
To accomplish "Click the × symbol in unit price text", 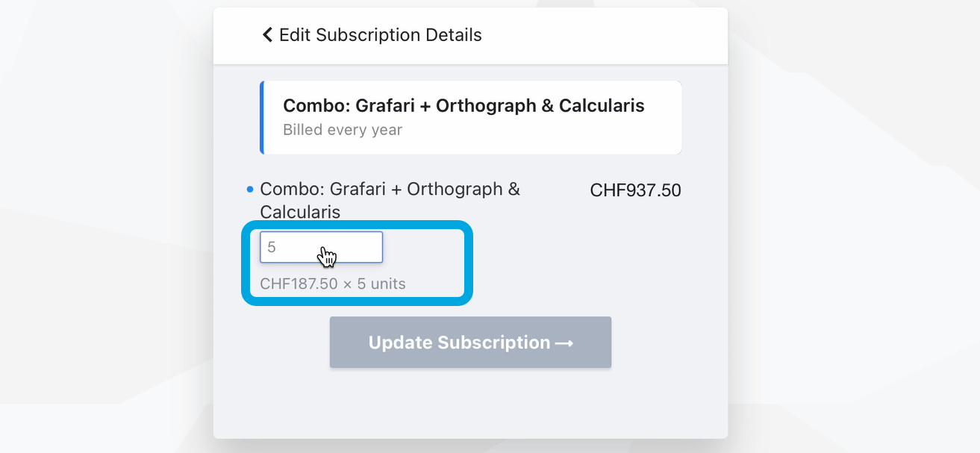I will pyautogui.click(x=348, y=284).
